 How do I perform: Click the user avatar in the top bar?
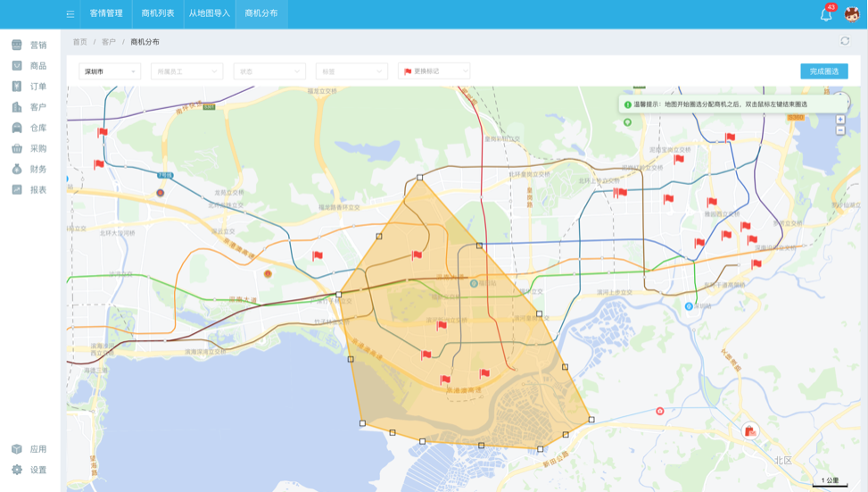coord(852,14)
